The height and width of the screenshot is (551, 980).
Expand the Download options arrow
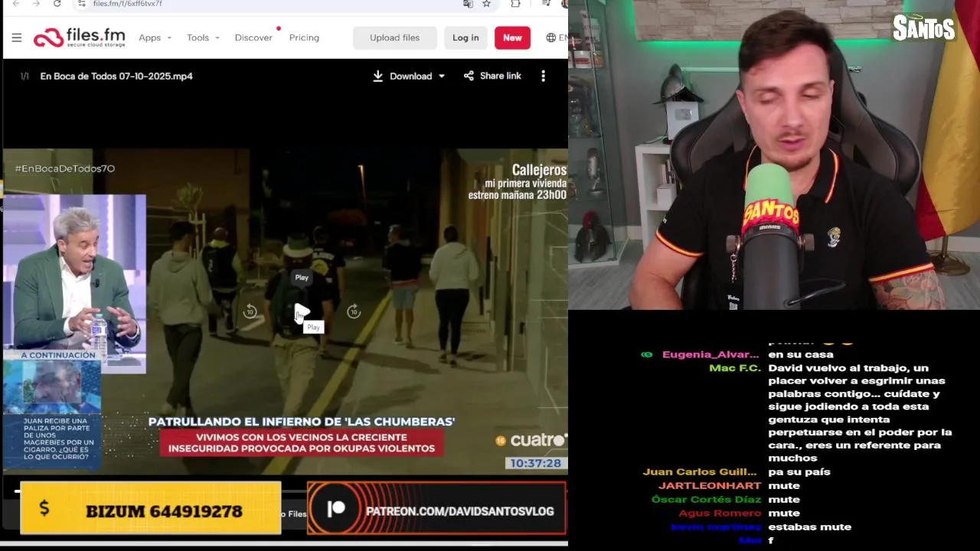442,76
